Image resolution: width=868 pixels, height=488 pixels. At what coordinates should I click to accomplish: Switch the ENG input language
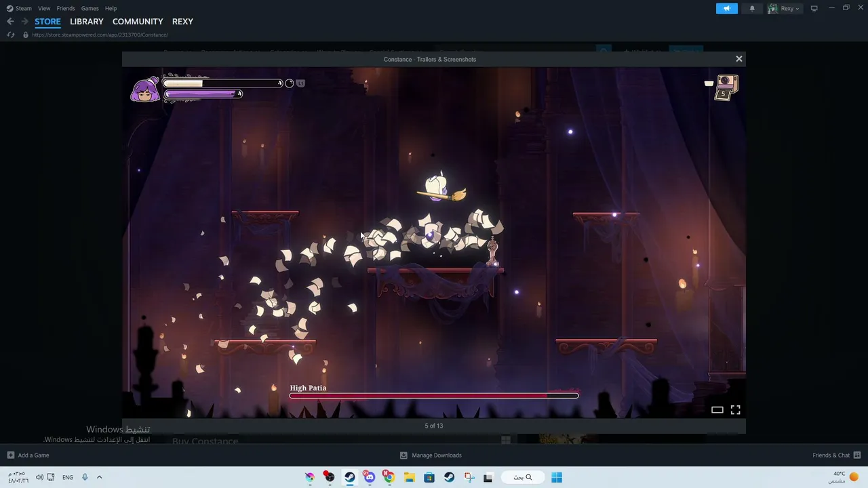68,477
